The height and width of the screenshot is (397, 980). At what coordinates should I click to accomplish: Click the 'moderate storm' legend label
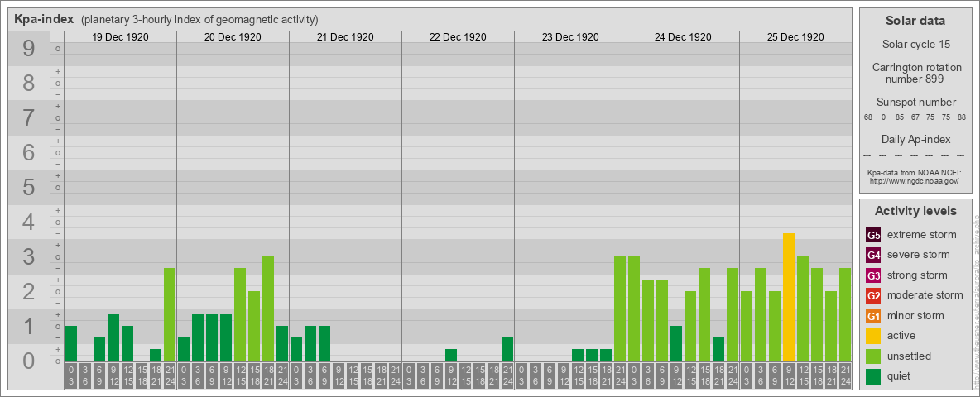(925, 295)
